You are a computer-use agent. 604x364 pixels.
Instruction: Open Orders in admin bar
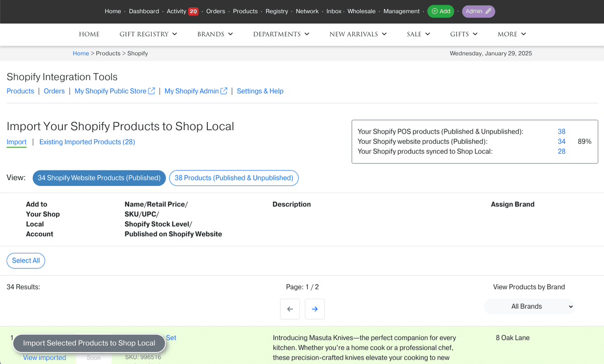coord(215,11)
